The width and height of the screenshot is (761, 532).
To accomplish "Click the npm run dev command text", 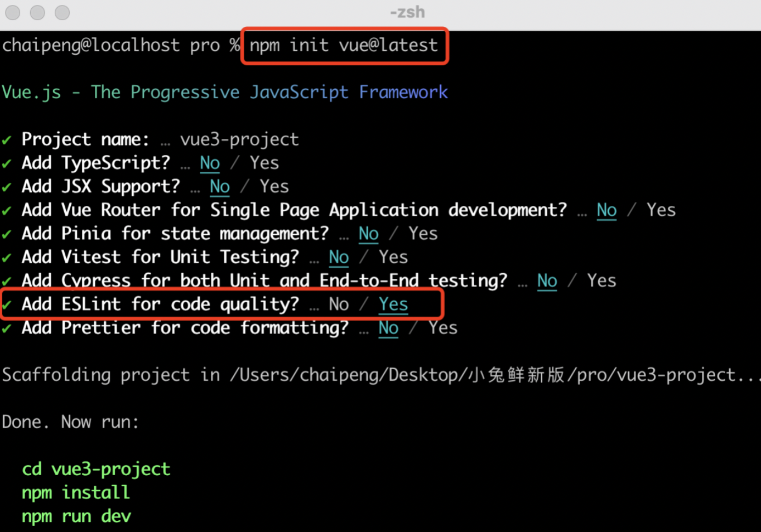I will click(76, 516).
